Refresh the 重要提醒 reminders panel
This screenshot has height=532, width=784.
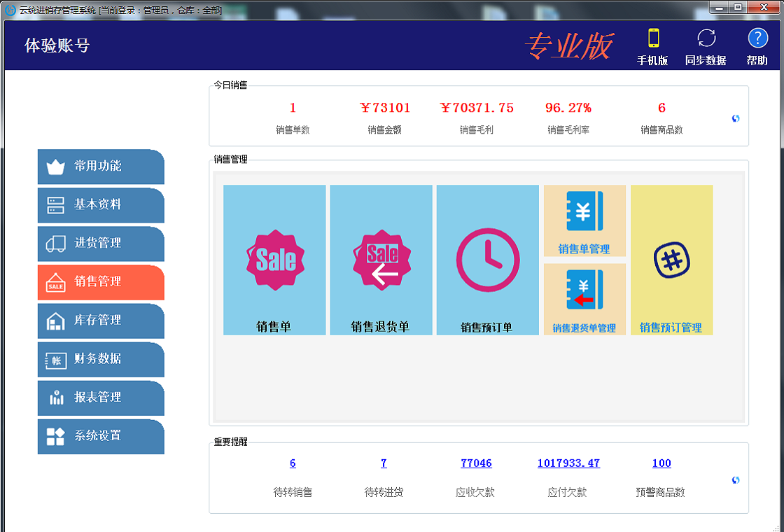tap(736, 480)
